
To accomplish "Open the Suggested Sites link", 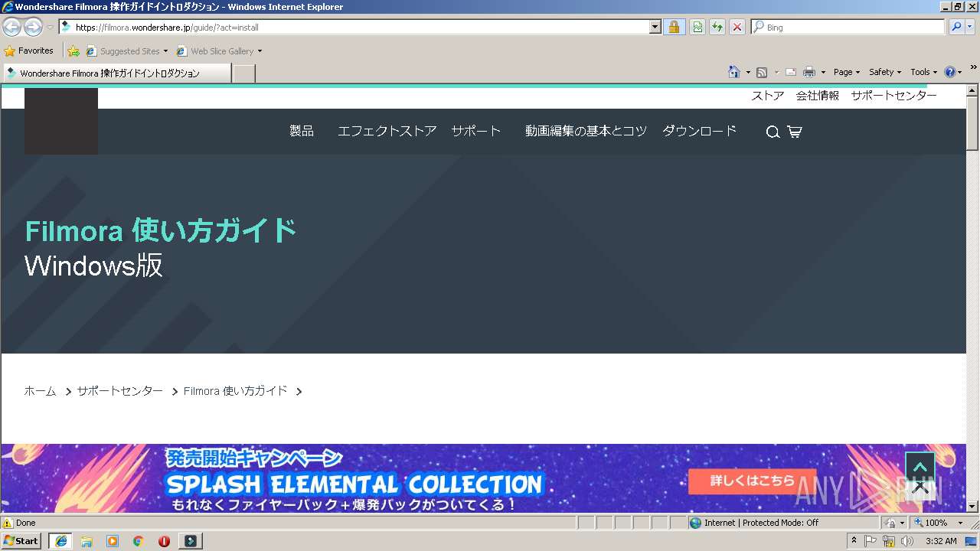I will click(127, 51).
